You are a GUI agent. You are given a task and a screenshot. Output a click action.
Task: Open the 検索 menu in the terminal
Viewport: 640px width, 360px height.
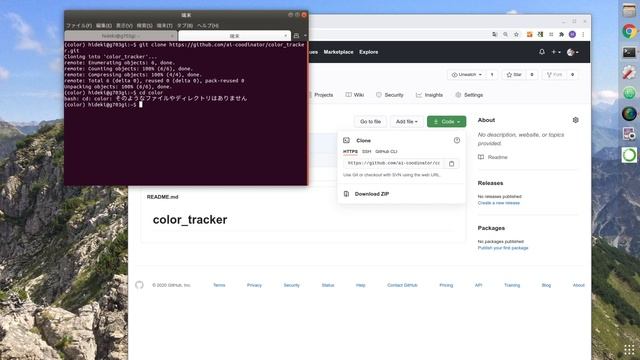[144, 25]
